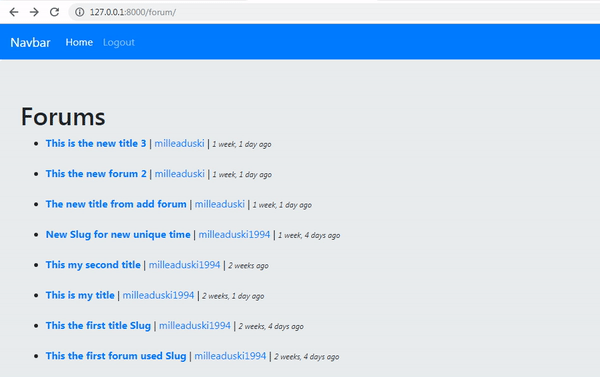The height and width of the screenshot is (377, 600).
Task: Go back with the browser back arrow
Action: 14,12
